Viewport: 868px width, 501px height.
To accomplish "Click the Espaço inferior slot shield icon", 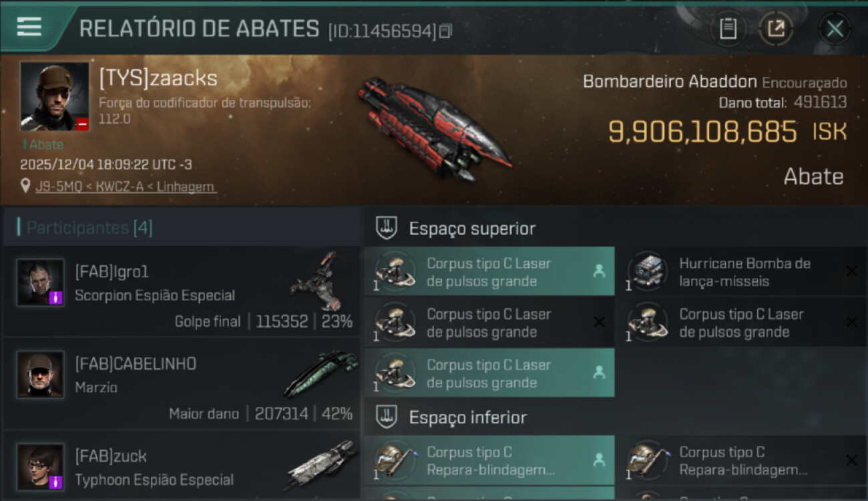I will coord(386,417).
